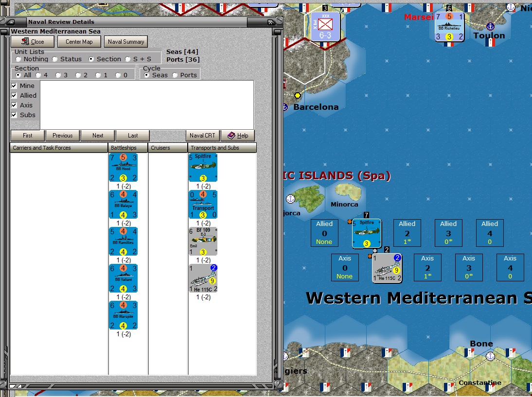The width and height of the screenshot is (532, 397).
Task: Click the Bone port anchor symbol
Action: [x=490, y=356]
